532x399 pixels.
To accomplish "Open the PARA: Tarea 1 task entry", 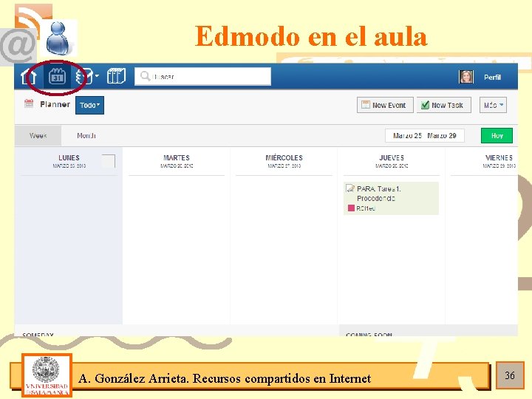I will pos(391,198).
